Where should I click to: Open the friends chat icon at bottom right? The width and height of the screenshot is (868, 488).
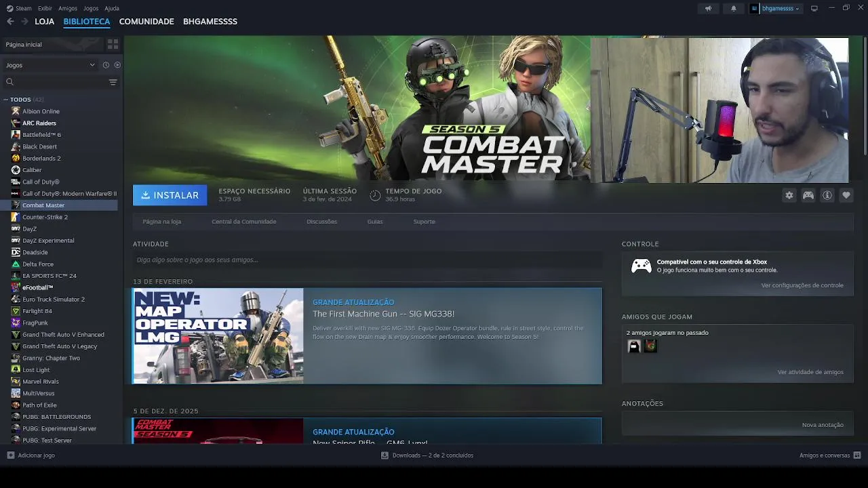click(857, 455)
